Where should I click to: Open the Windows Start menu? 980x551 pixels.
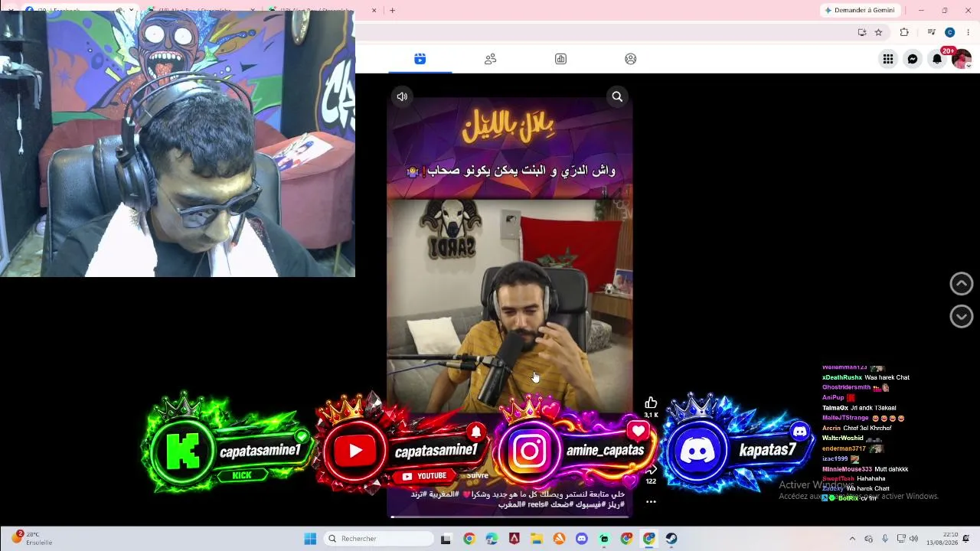(310, 539)
